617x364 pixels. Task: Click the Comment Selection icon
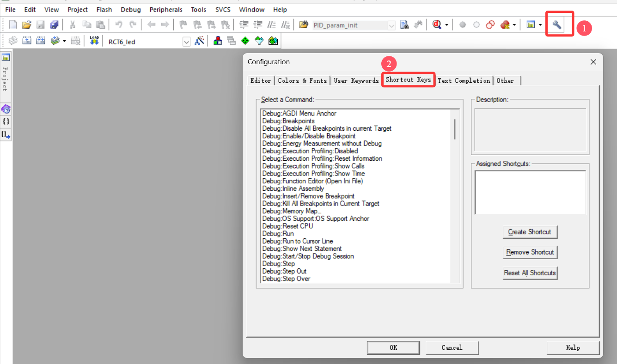(272, 25)
